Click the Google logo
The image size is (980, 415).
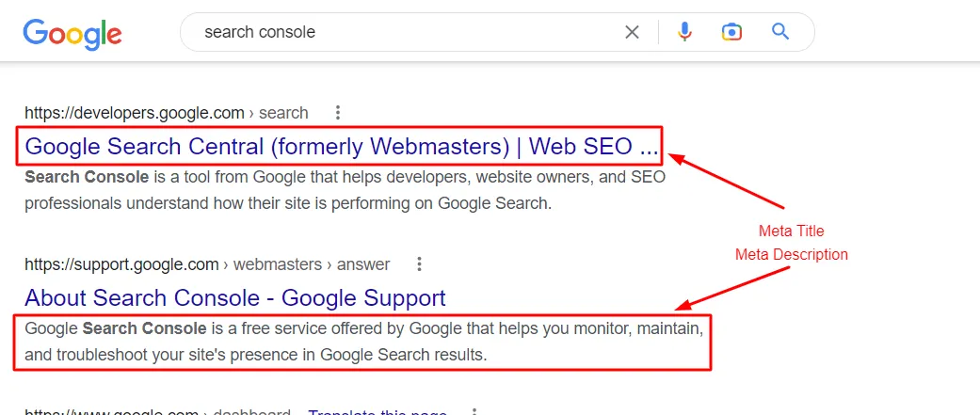[x=72, y=34]
